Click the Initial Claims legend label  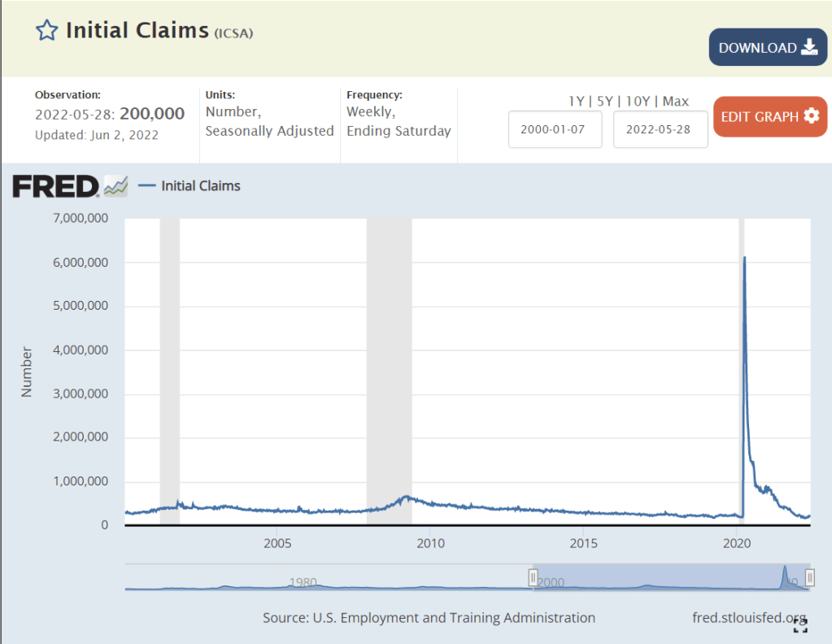click(201, 186)
